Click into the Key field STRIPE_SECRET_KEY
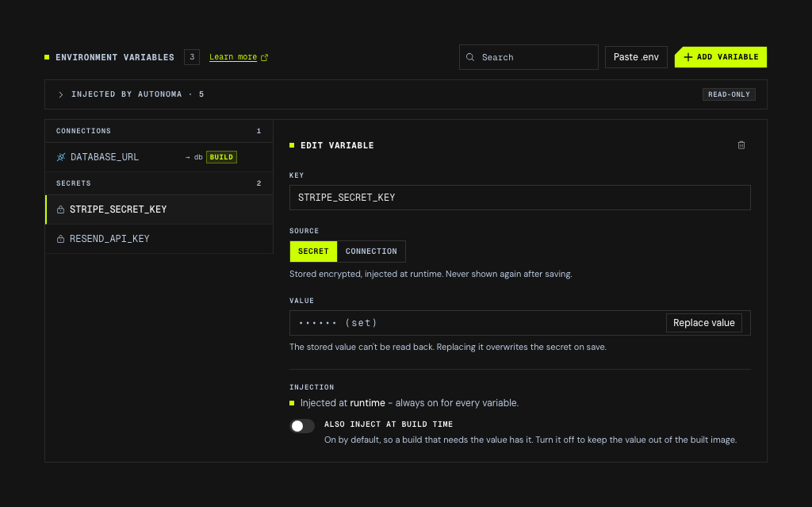The image size is (812, 507). coord(520,198)
